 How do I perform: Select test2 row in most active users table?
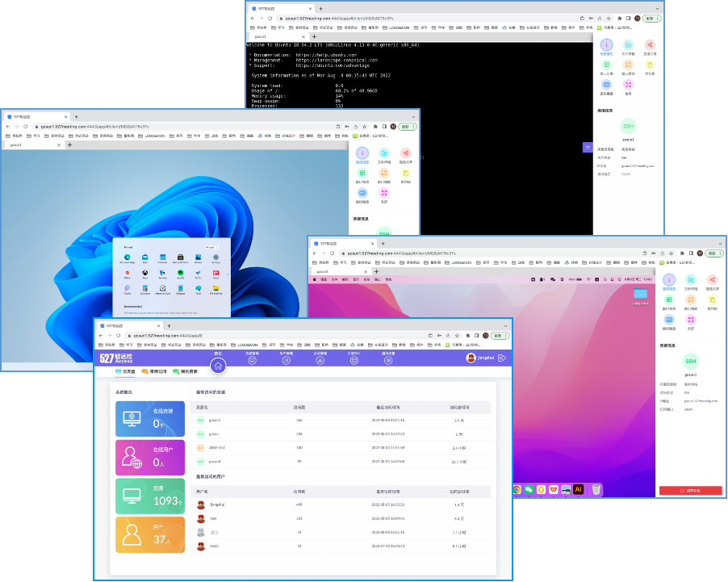(x=341, y=546)
